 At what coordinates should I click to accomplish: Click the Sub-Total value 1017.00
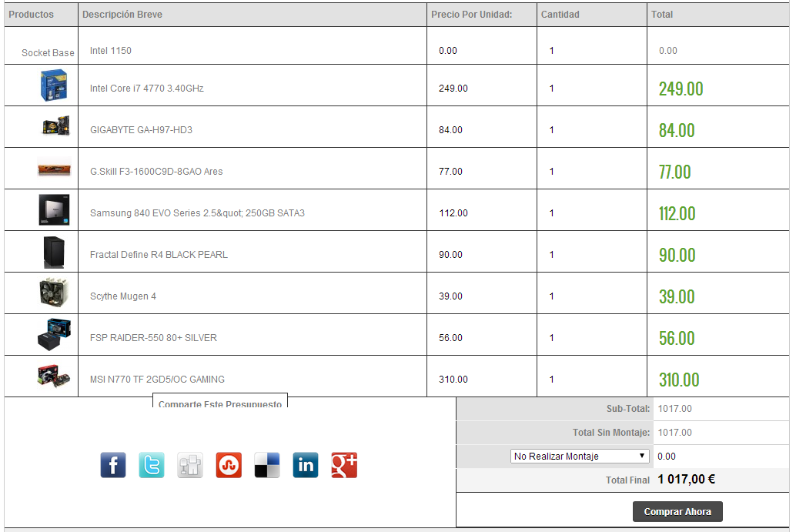point(674,409)
